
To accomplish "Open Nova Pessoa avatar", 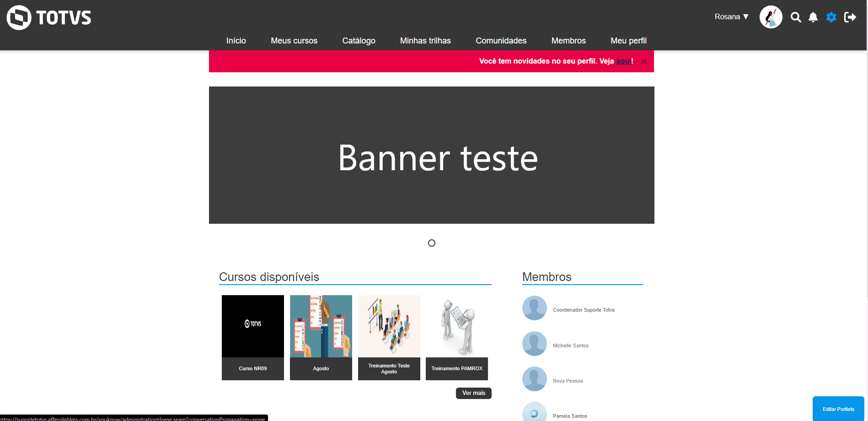I will (x=535, y=379).
